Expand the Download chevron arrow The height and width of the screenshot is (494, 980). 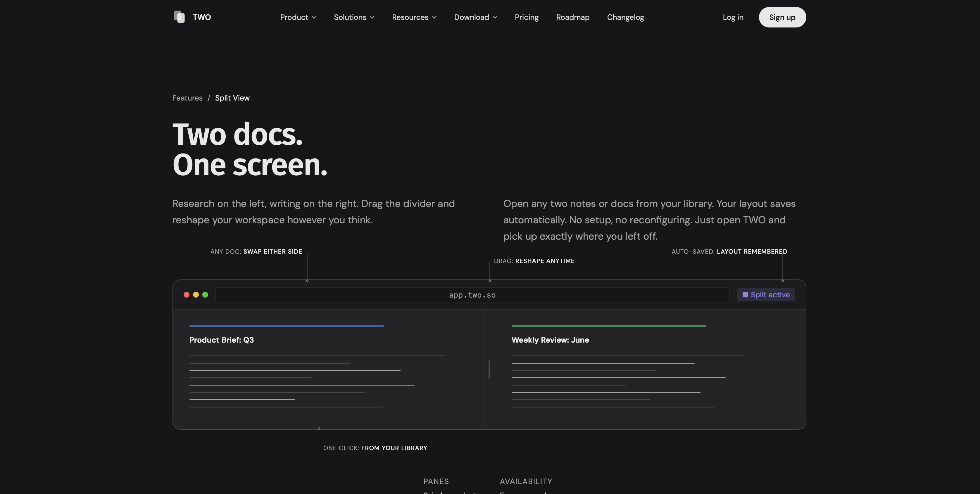point(495,18)
